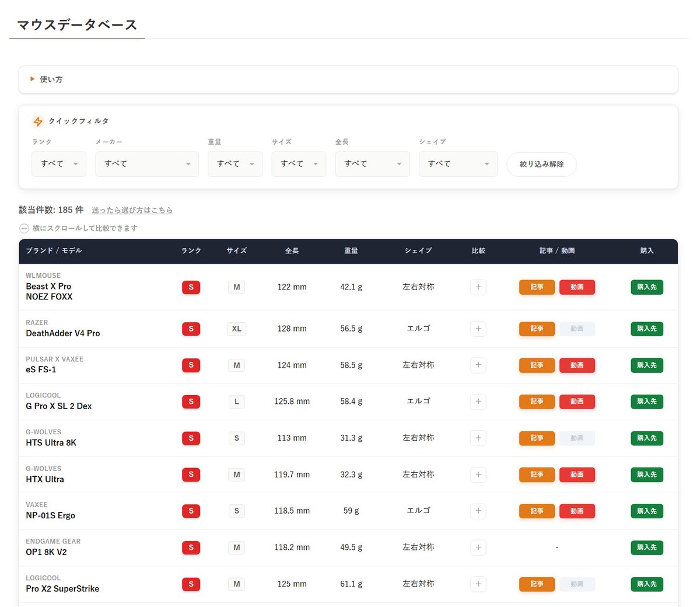Play 動画 for eS FS-1
700x607 pixels.
(577, 365)
